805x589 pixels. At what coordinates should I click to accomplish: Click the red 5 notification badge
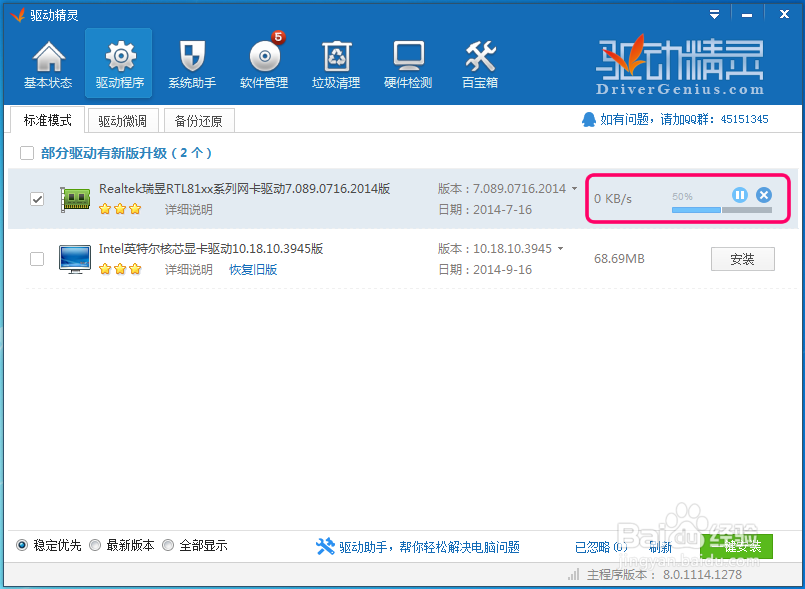click(x=278, y=37)
